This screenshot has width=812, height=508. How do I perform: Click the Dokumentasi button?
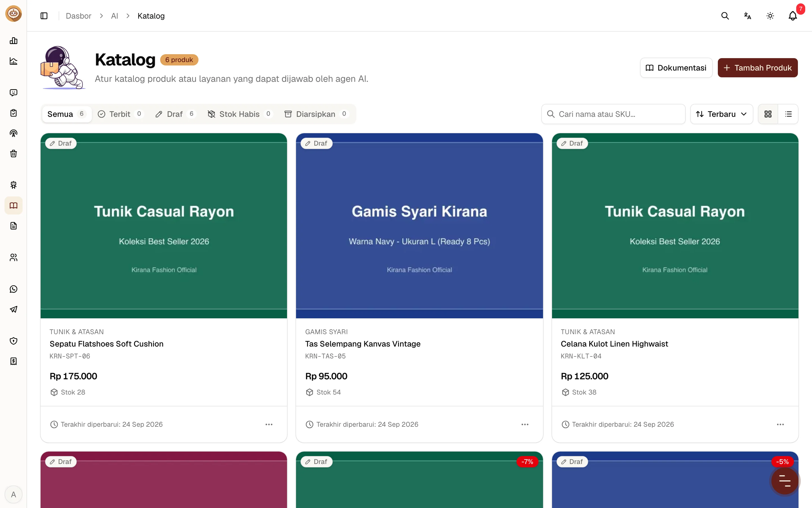(x=676, y=68)
